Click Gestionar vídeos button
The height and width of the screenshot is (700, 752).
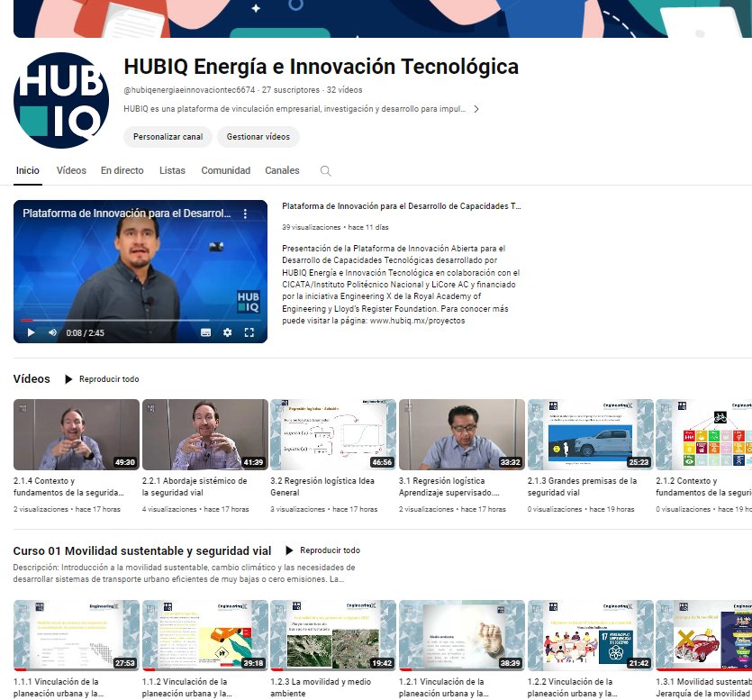coord(258,137)
